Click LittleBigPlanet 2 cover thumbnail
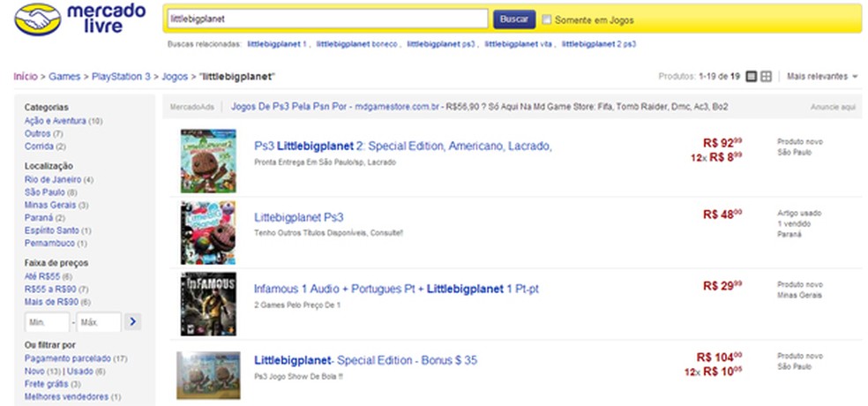 208,162
